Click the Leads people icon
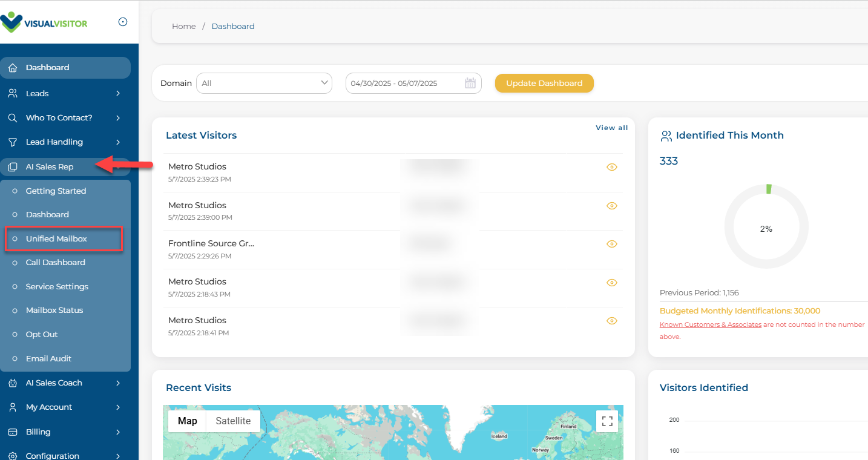This screenshot has width=868, height=460. 13,93
